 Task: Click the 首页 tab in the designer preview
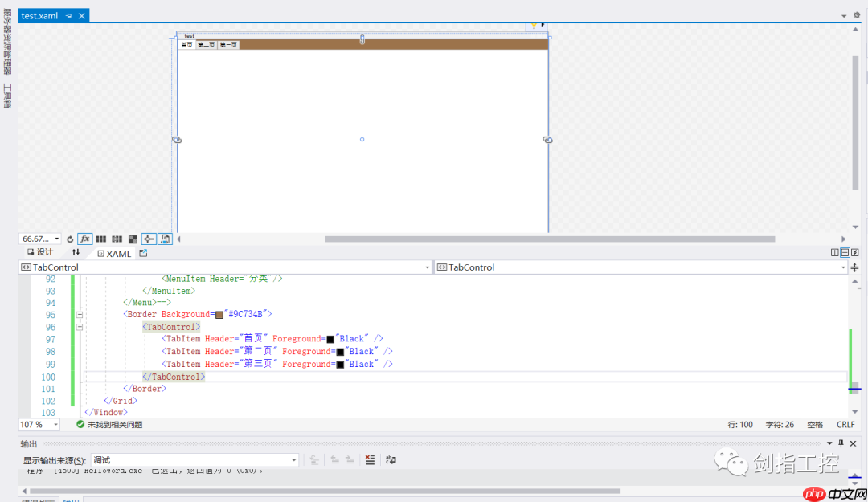[186, 45]
